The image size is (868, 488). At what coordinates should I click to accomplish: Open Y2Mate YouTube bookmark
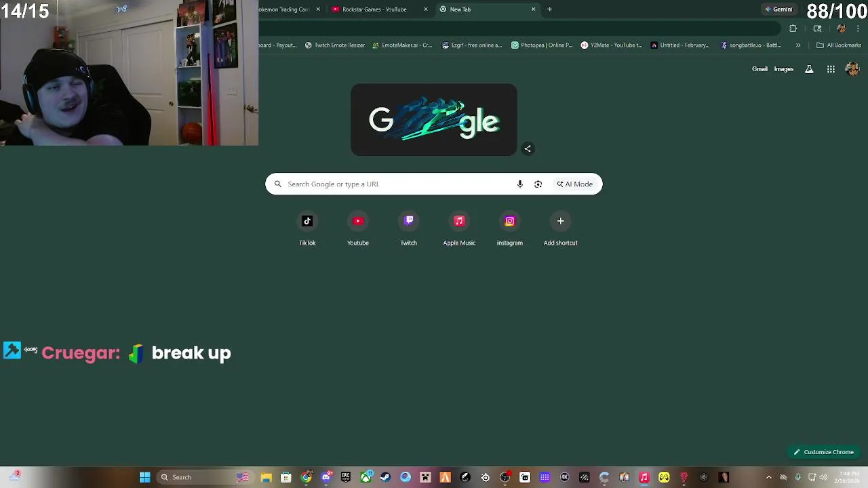click(611, 45)
